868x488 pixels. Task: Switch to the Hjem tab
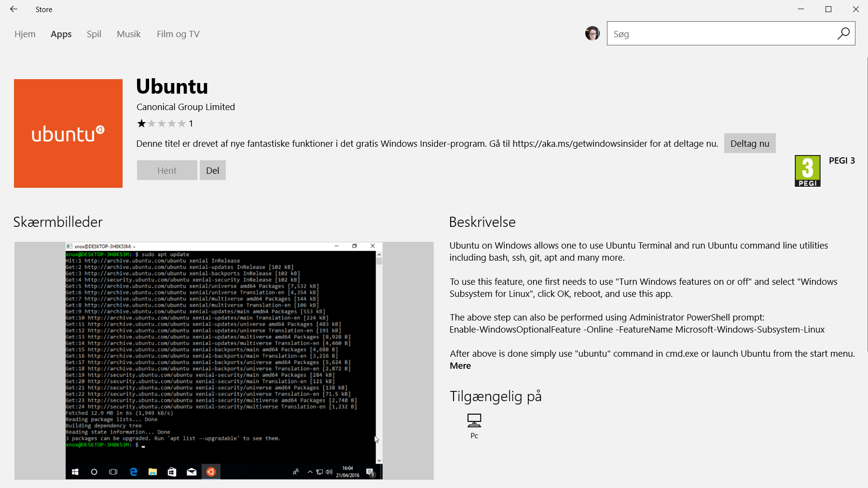click(25, 34)
